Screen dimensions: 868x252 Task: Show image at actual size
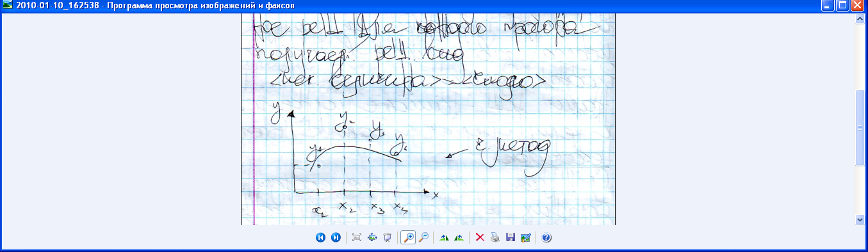click(372, 238)
